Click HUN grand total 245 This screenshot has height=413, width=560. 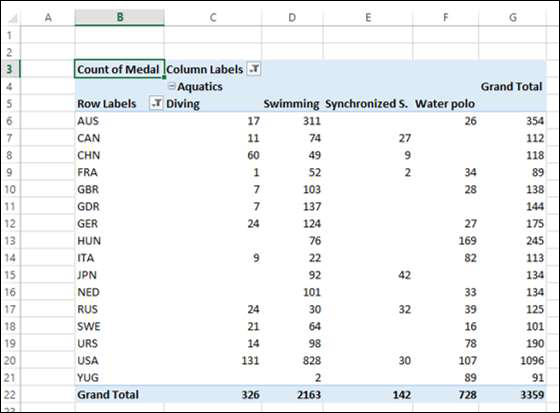tap(535, 241)
